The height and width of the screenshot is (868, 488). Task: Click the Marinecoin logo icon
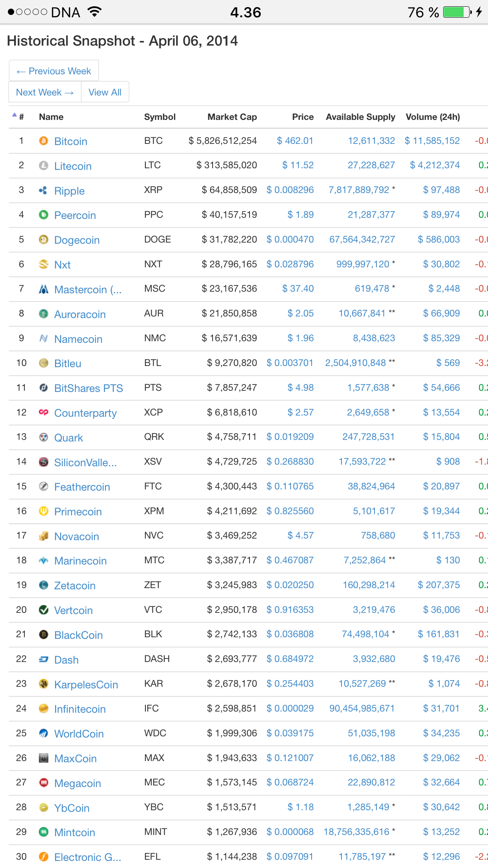coord(44,561)
